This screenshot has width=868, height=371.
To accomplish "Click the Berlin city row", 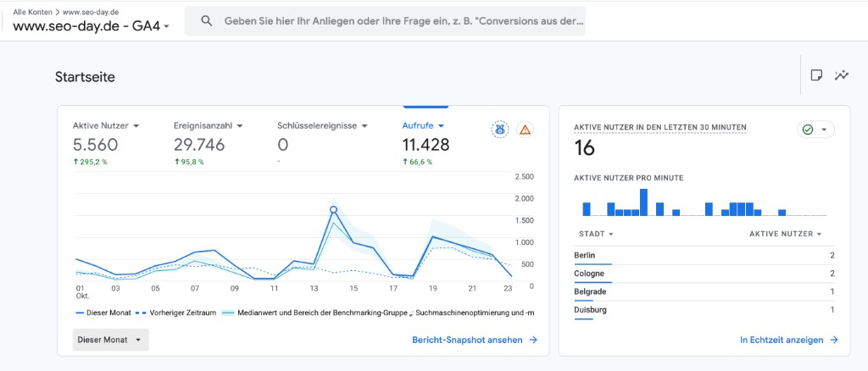I will click(x=704, y=256).
